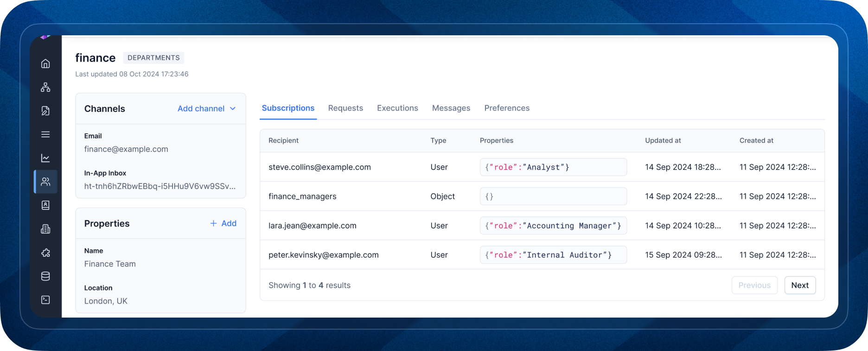This screenshot has height=351, width=868.
Task: Click the Next pagination button
Action: tap(800, 285)
